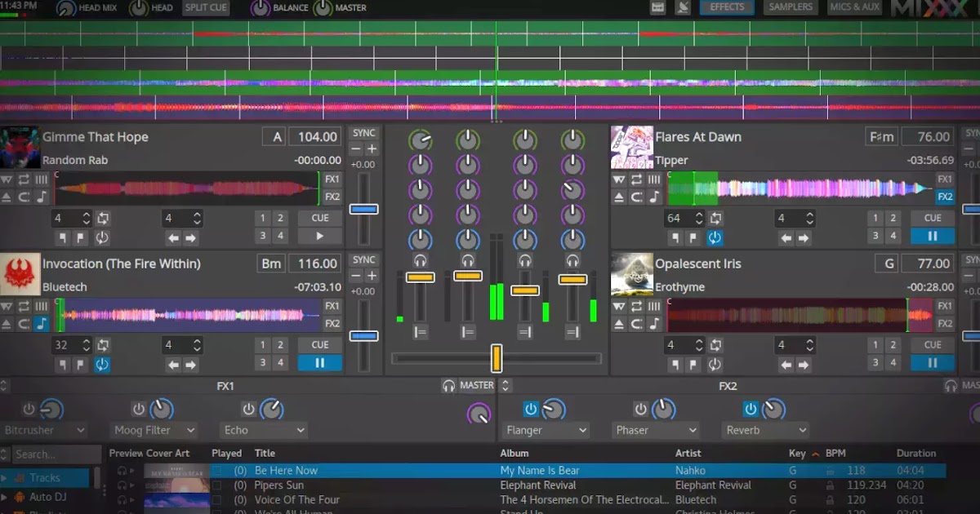The width and height of the screenshot is (980, 514).
Task: Click the eject icon on Gimme That Hope deck
Action: point(7,197)
